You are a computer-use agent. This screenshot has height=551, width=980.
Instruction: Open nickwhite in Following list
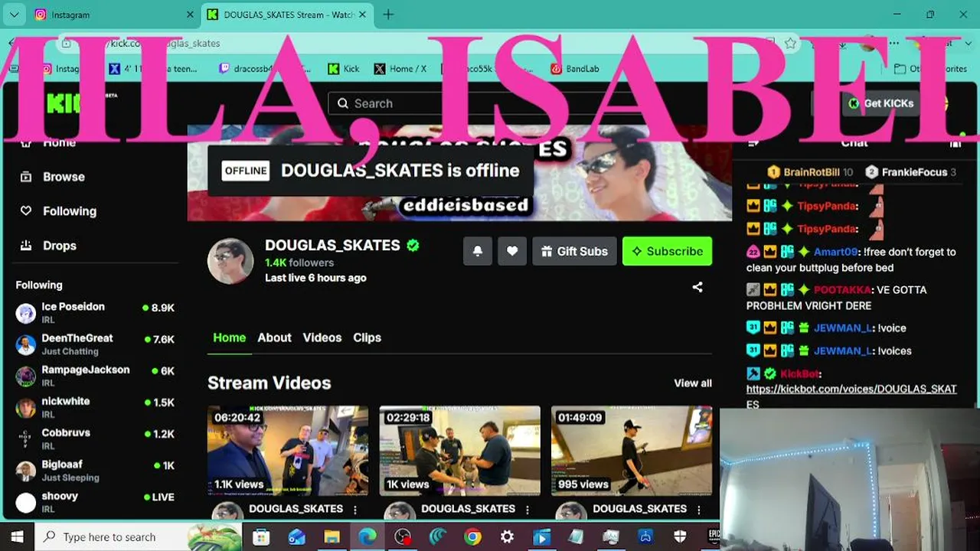(x=95, y=407)
